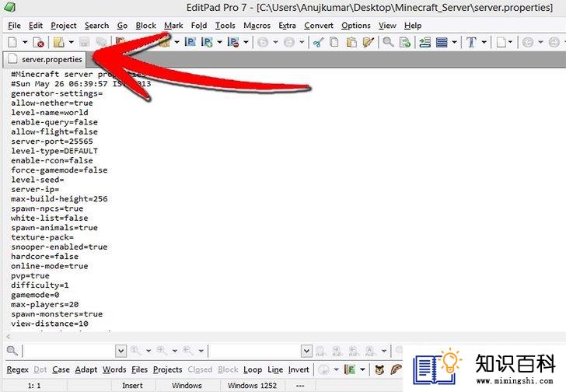566x392 pixels.
Task: Click the Add Project with green plus icon
Action: [x=207, y=42]
